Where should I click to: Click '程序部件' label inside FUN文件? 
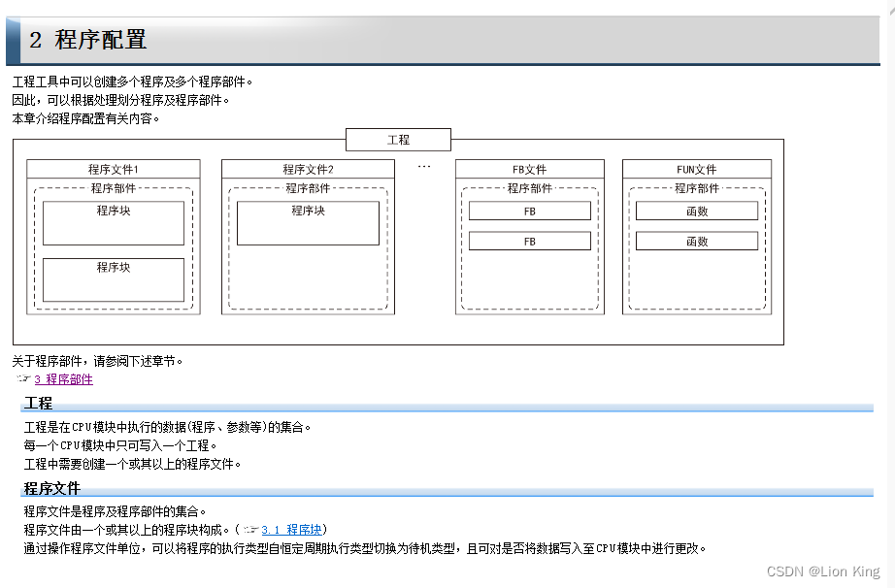tap(696, 188)
